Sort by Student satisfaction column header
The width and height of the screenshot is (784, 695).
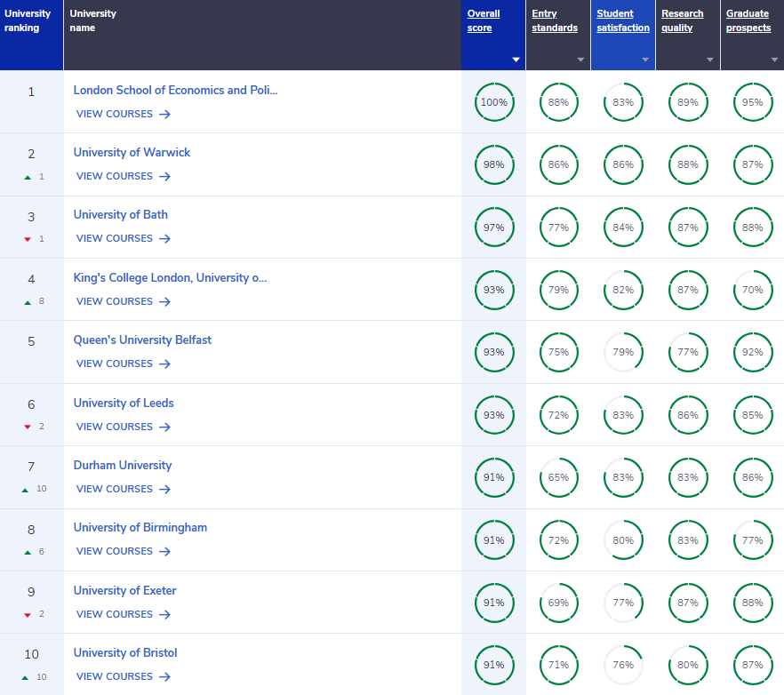tap(623, 20)
